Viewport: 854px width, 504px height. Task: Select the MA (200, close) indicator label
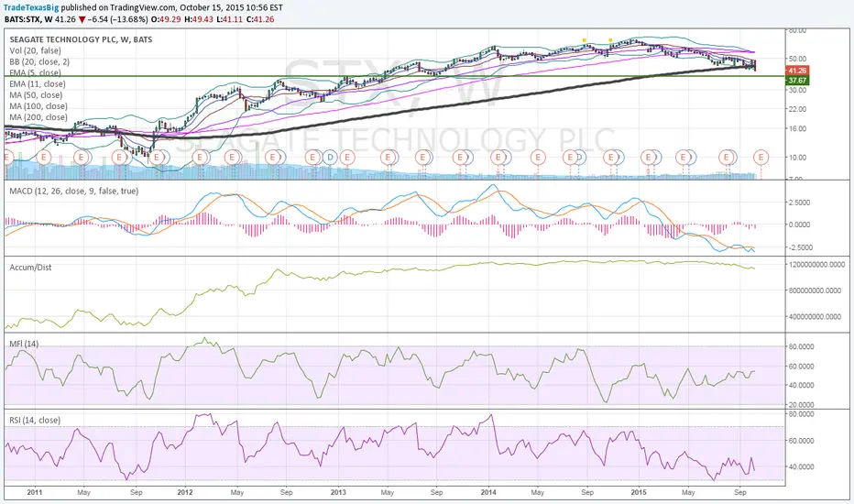(x=38, y=117)
